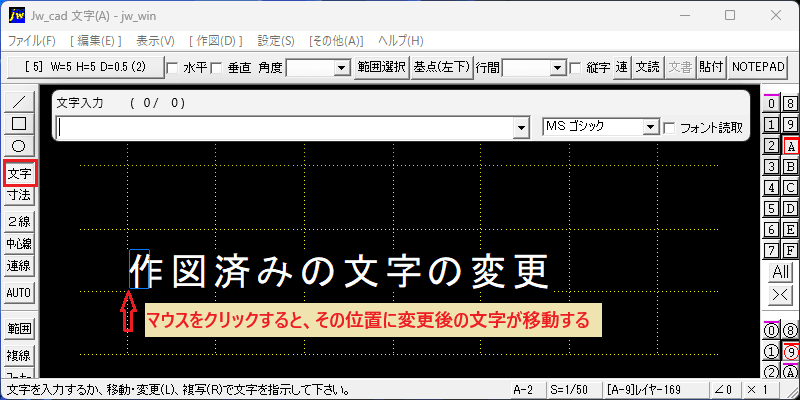This screenshot has width=800, height=400.
Task: Click square layer button 6
Action: click(x=772, y=230)
